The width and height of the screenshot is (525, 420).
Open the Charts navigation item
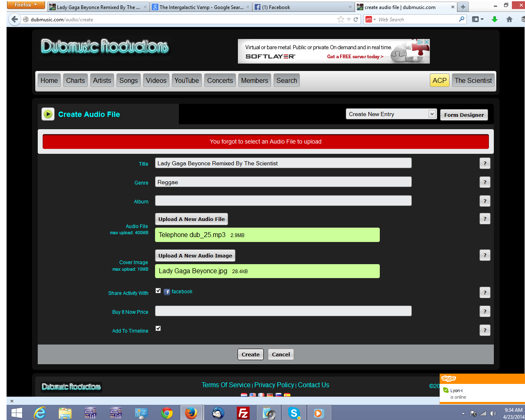pos(75,80)
